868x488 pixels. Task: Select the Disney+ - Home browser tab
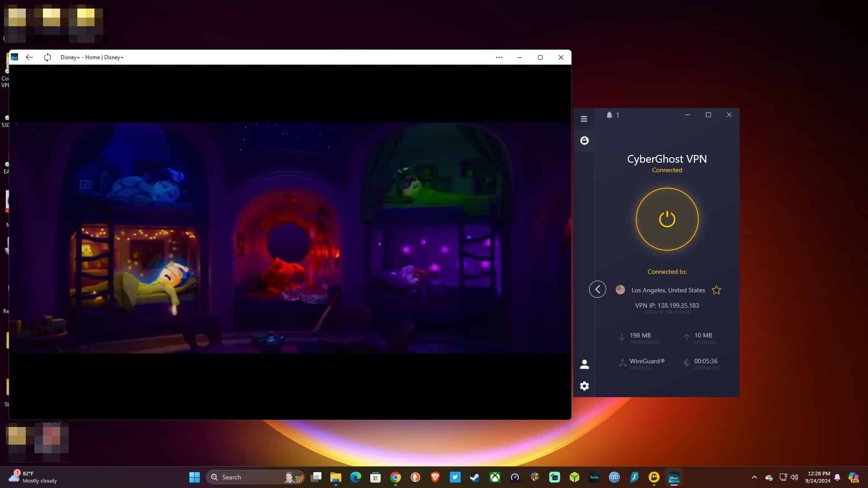coord(92,57)
